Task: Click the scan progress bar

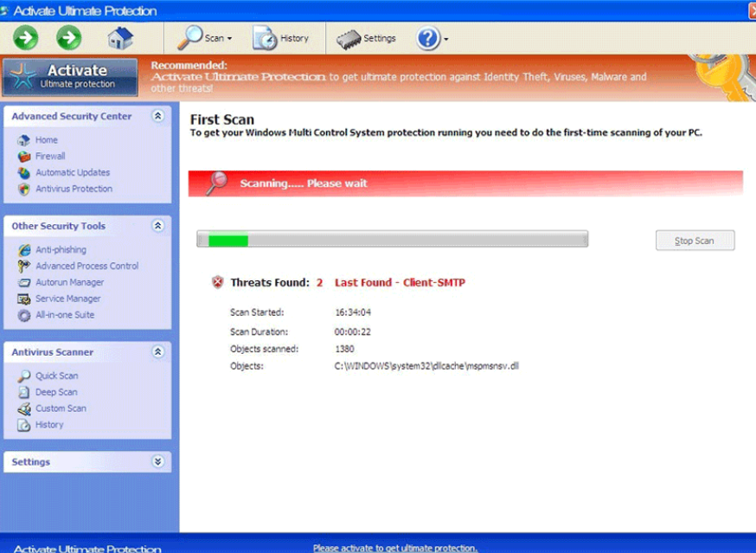Action: point(392,239)
